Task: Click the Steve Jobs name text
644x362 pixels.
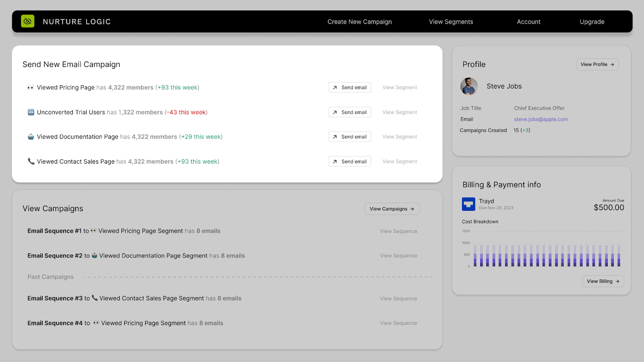Action: pos(504,86)
